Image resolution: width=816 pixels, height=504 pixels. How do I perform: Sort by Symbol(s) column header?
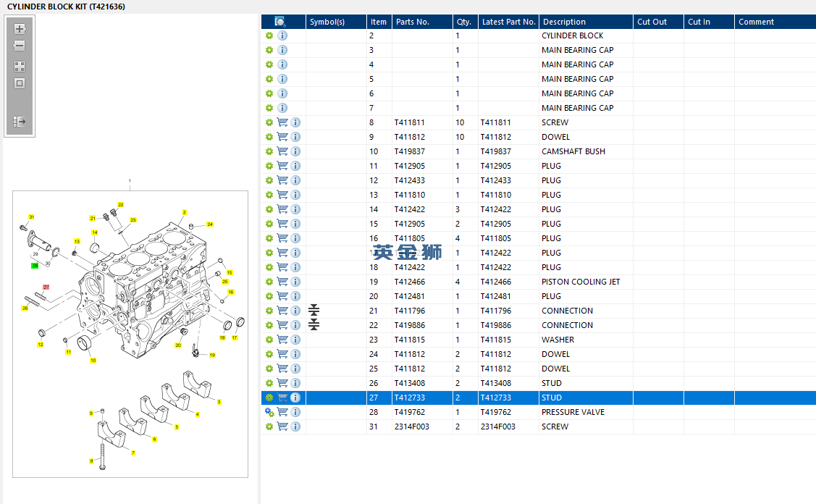click(x=336, y=22)
